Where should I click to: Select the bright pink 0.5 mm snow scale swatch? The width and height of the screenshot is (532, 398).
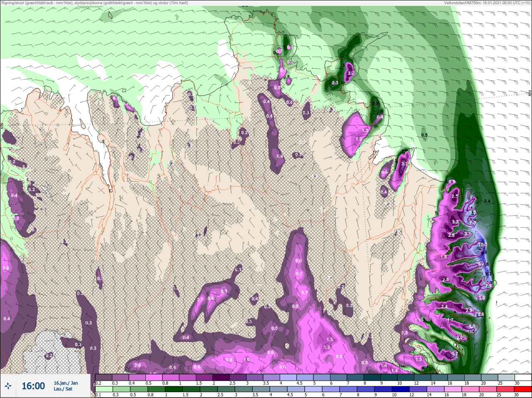point(154,377)
